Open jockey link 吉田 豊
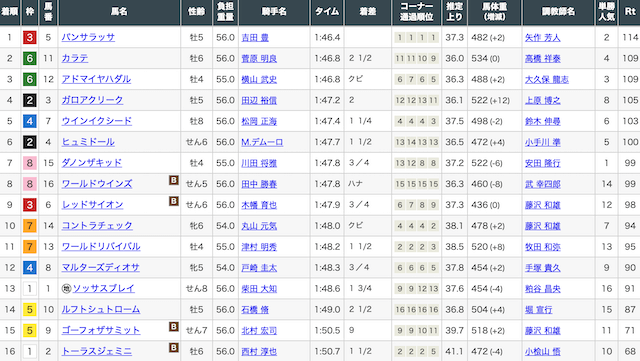The image size is (640, 361). coord(255,38)
